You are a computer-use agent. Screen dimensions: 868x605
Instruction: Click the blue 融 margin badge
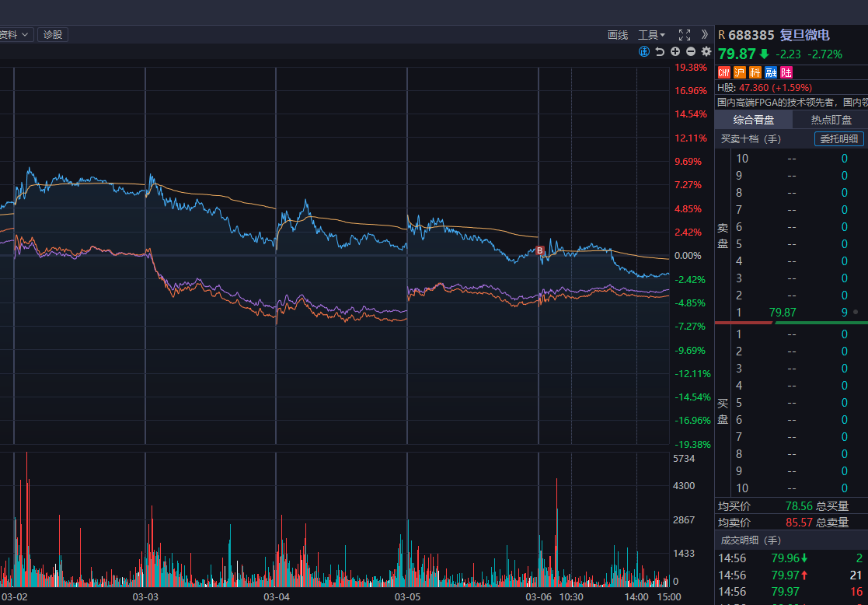pos(770,72)
